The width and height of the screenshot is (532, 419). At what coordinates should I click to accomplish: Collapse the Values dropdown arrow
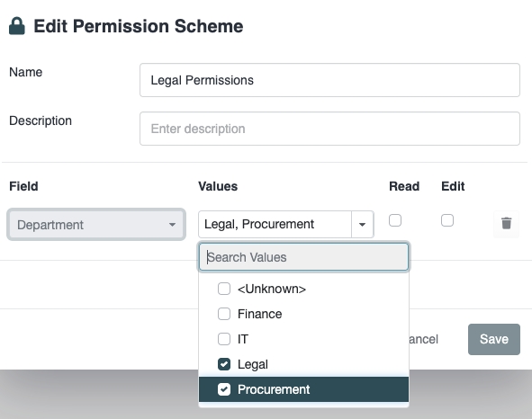coord(363,225)
